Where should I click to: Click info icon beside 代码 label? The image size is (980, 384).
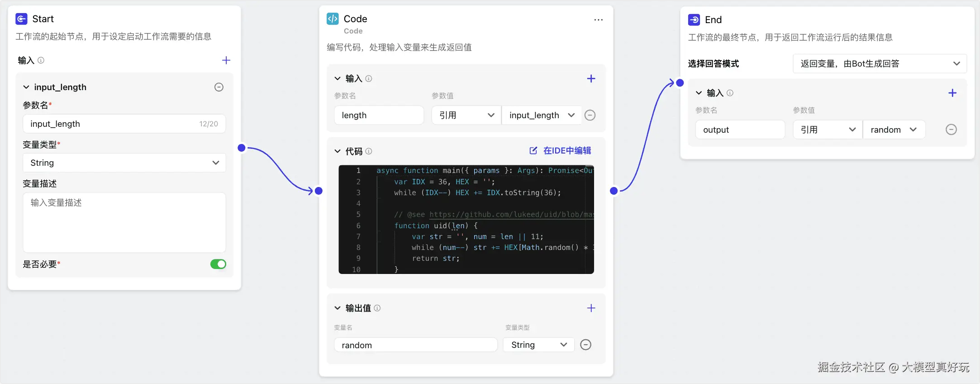pos(369,151)
